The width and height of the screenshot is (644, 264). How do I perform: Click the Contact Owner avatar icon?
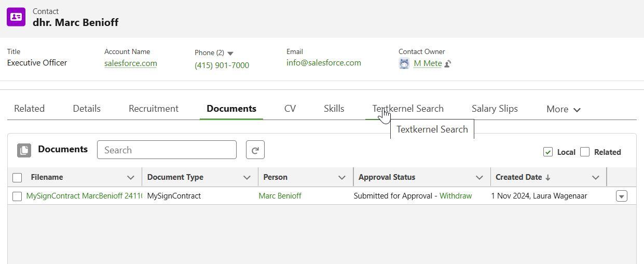404,63
